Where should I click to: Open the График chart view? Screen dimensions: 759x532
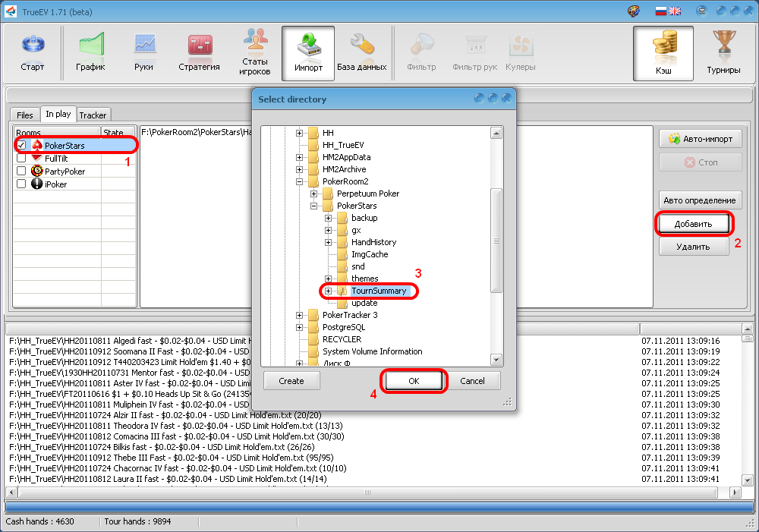coord(90,53)
